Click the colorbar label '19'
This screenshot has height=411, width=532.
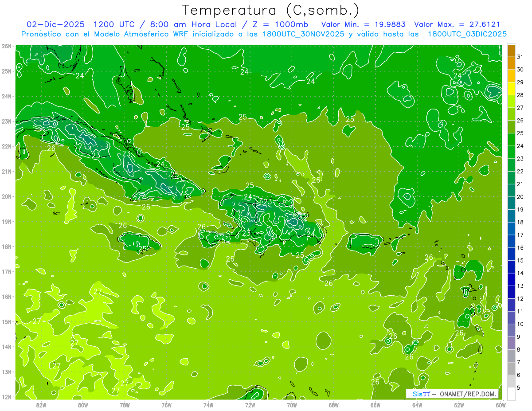[x=520, y=210]
